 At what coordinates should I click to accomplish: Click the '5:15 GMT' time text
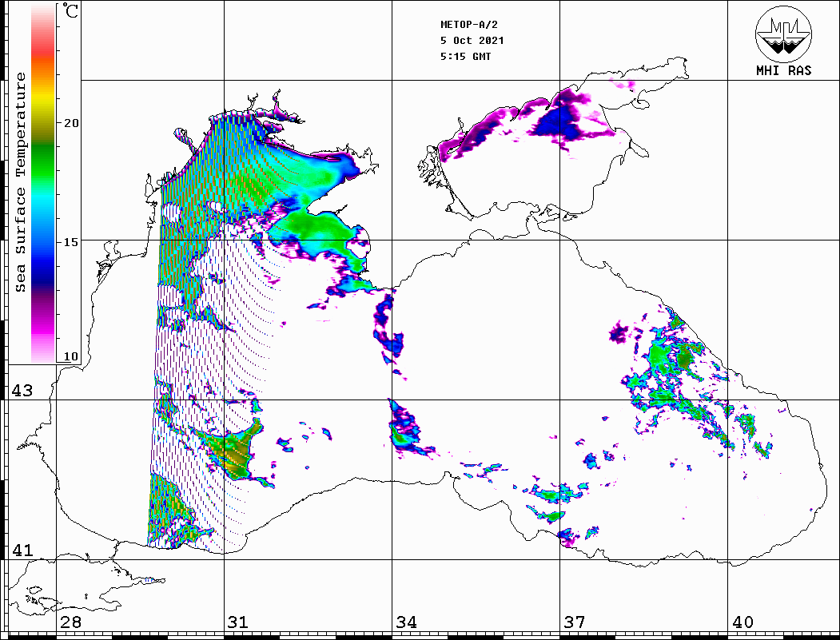[x=466, y=56]
